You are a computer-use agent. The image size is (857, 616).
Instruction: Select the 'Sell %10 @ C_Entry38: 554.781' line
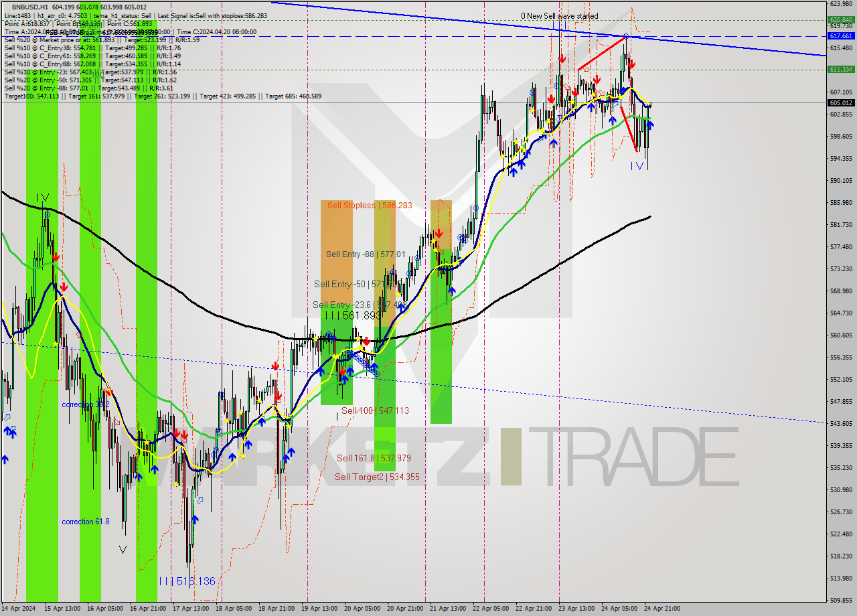pyautogui.click(x=92, y=48)
